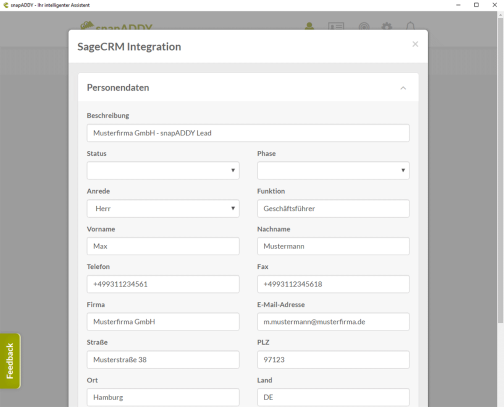Image resolution: width=504 pixels, height=407 pixels.
Task: Click the Beschreibung label
Action: click(108, 116)
